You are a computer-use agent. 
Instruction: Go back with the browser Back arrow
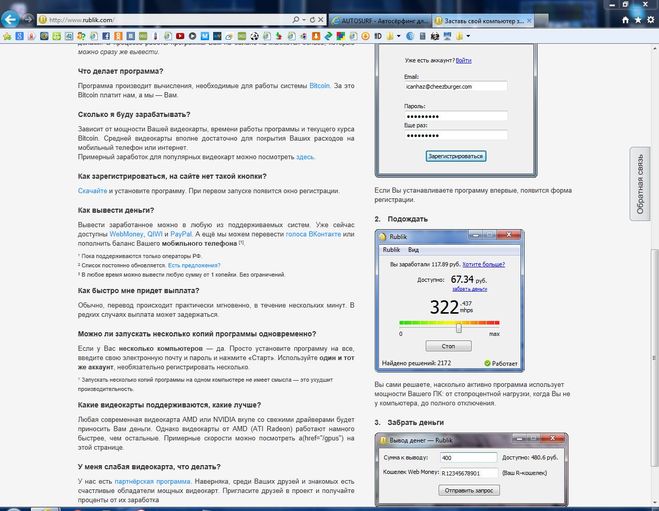[x=10, y=19]
